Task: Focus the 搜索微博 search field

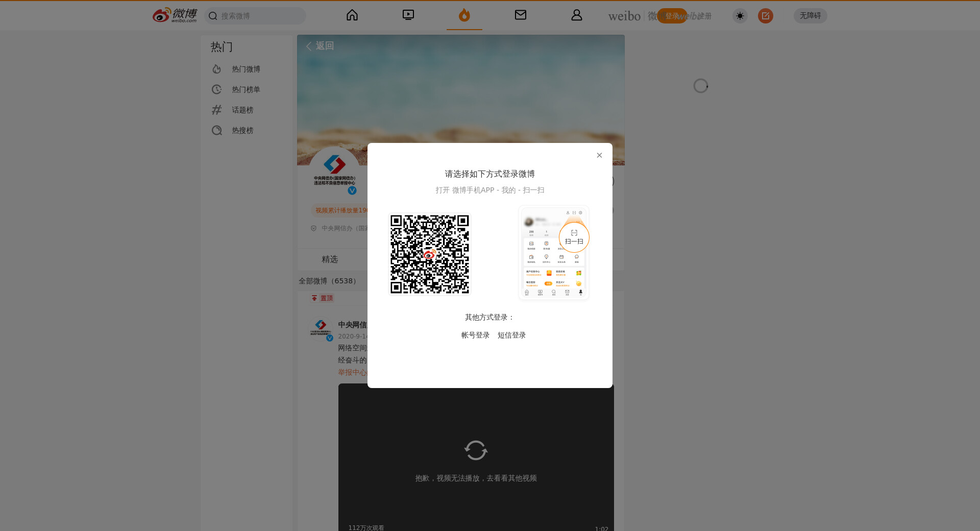Action: (x=255, y=16)
